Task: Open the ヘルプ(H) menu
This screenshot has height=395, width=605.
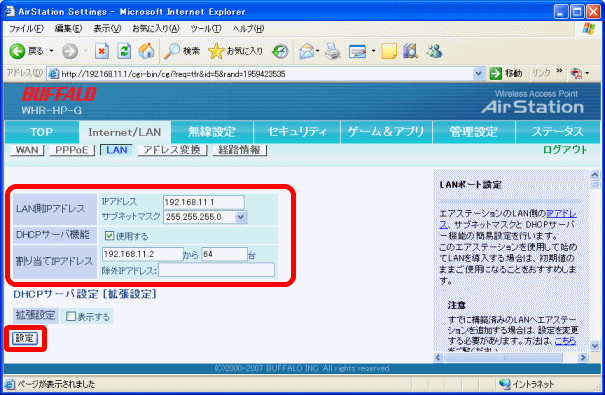Action: (248, 29)
